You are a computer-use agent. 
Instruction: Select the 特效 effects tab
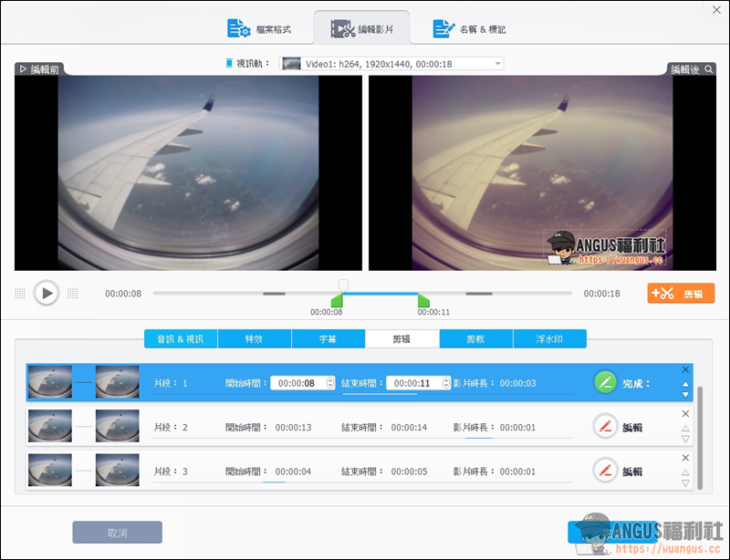tap(255, 339)
